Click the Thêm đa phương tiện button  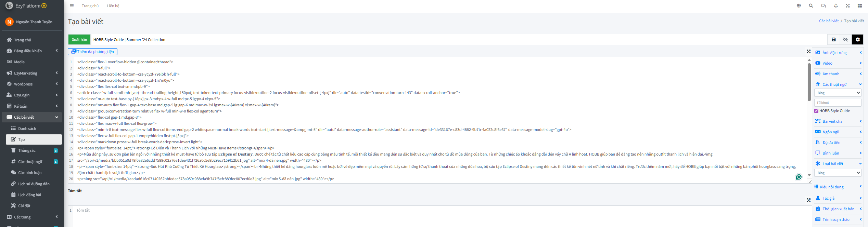[x=93, y=52]
